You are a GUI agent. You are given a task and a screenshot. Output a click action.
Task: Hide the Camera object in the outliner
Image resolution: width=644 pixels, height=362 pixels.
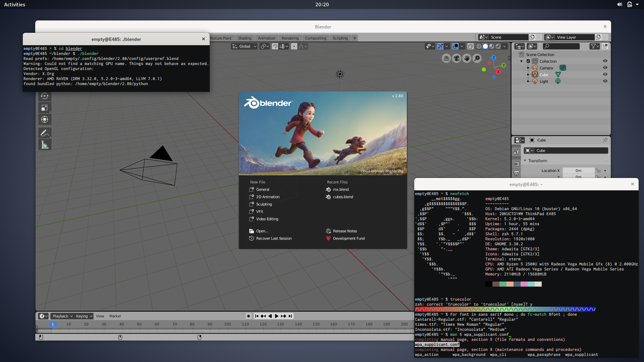pyautogui.click(x=605, y=68)
